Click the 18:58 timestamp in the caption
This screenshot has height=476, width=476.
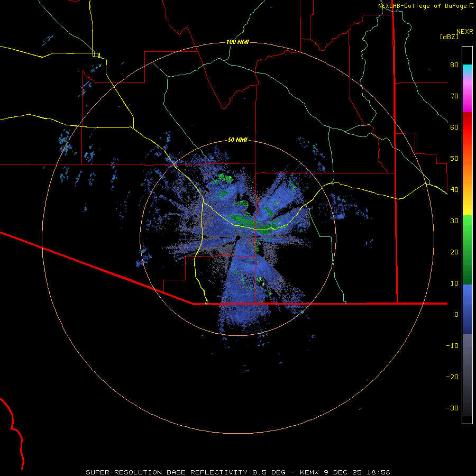click(379, 472)
